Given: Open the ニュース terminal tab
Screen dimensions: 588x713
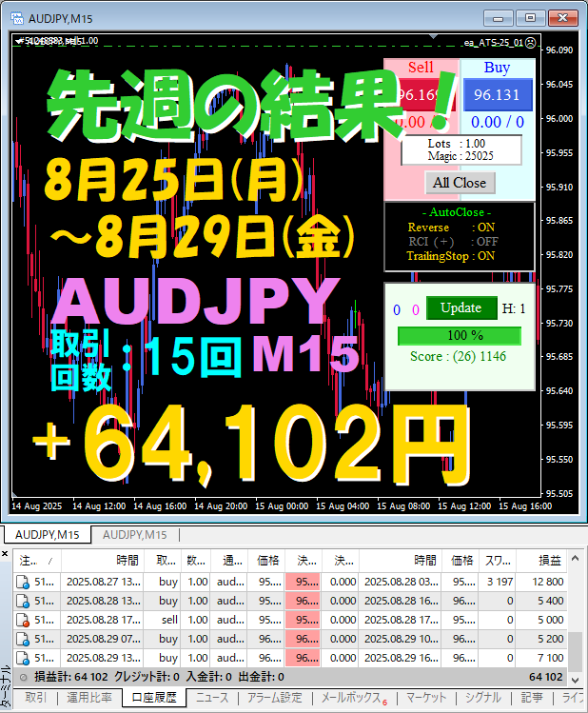Looking at the screenshot, I should (x=212, y=698).
